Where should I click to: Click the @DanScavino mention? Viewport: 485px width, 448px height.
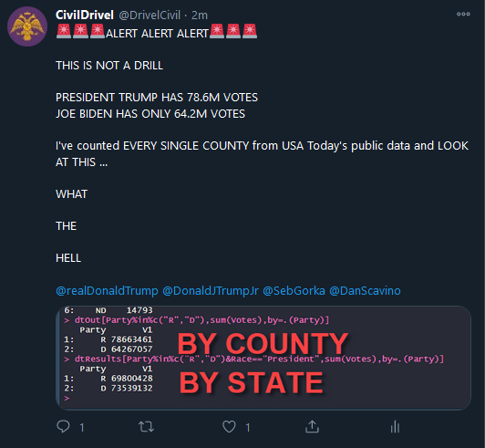point(365,291)
